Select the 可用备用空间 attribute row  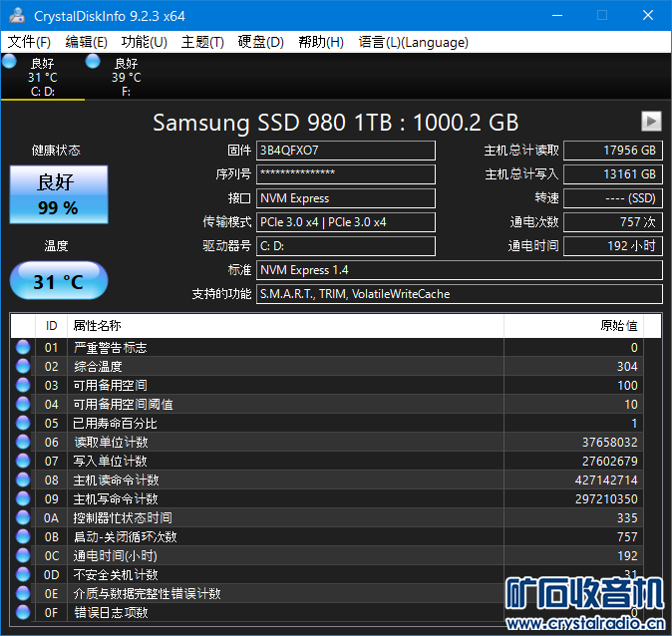pos(327,385)
